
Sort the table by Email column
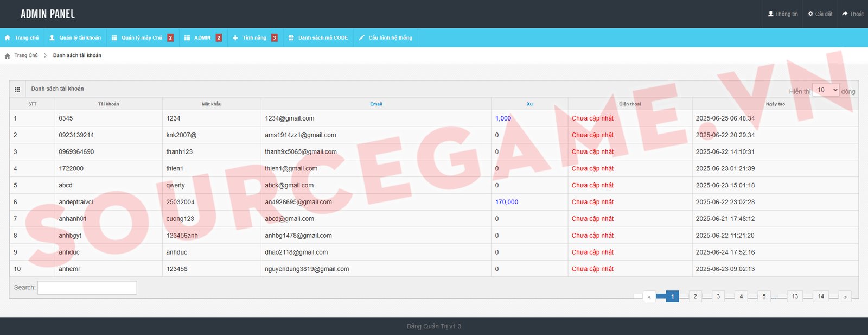[376, 104]
